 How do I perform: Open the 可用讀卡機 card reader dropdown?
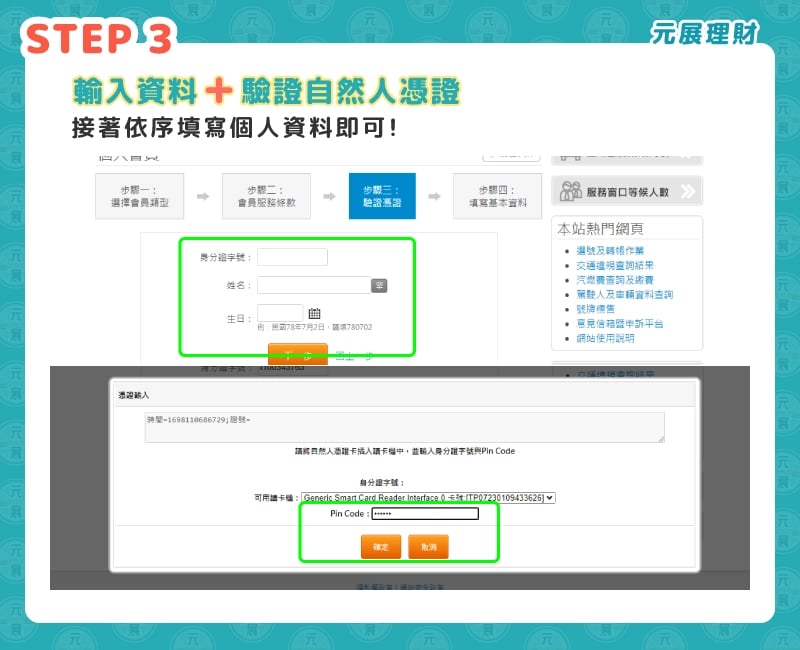click(428, 497)
